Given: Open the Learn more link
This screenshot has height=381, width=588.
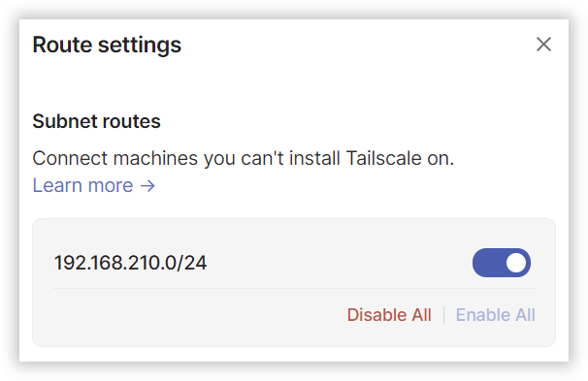Looking at the screenshot, I should [x=94, y=185].
